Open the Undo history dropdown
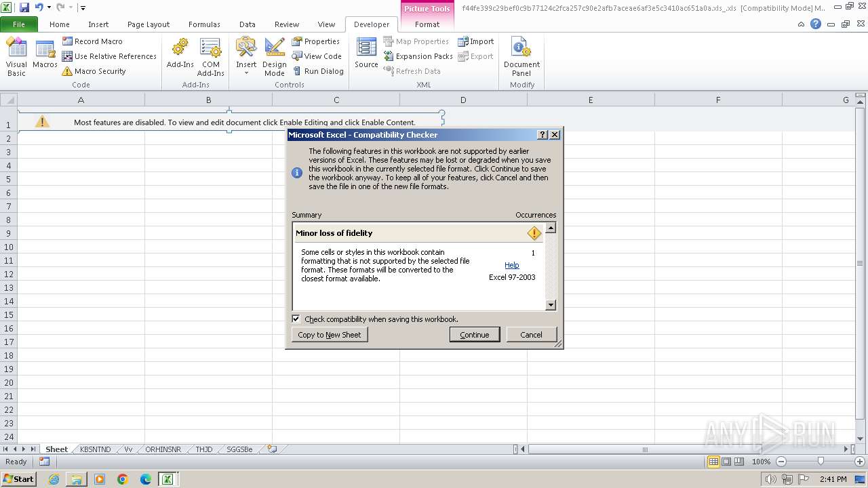868x488 pixels. coord(49,7)
